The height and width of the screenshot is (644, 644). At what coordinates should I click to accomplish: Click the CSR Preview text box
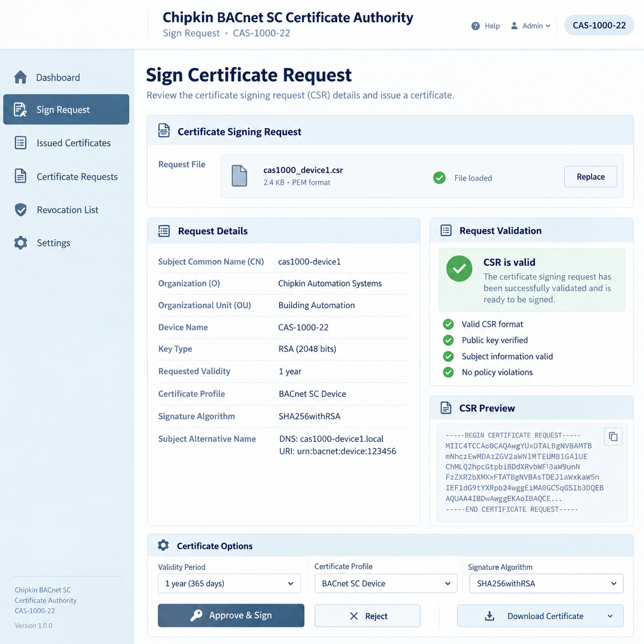[532, 473]
